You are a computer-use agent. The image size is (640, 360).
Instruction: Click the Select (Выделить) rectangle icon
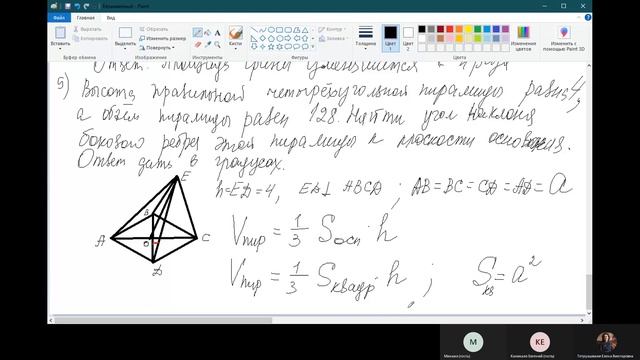(x=125, y=33)
